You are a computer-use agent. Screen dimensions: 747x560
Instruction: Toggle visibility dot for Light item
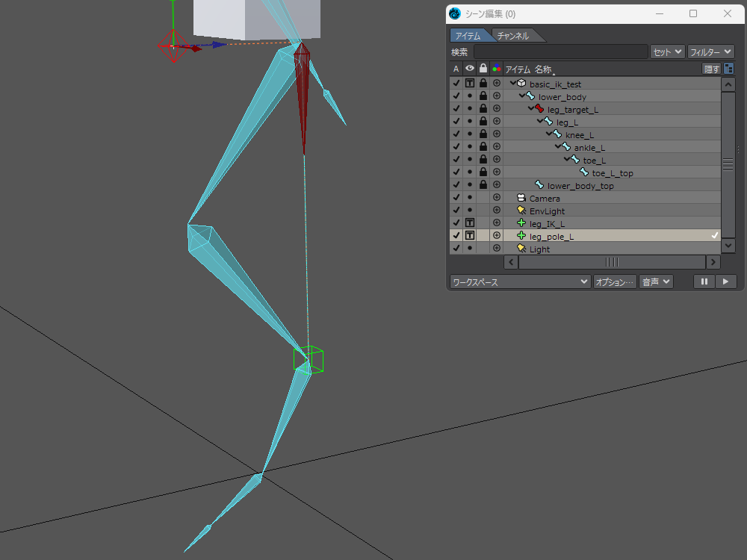click(470, 248)
